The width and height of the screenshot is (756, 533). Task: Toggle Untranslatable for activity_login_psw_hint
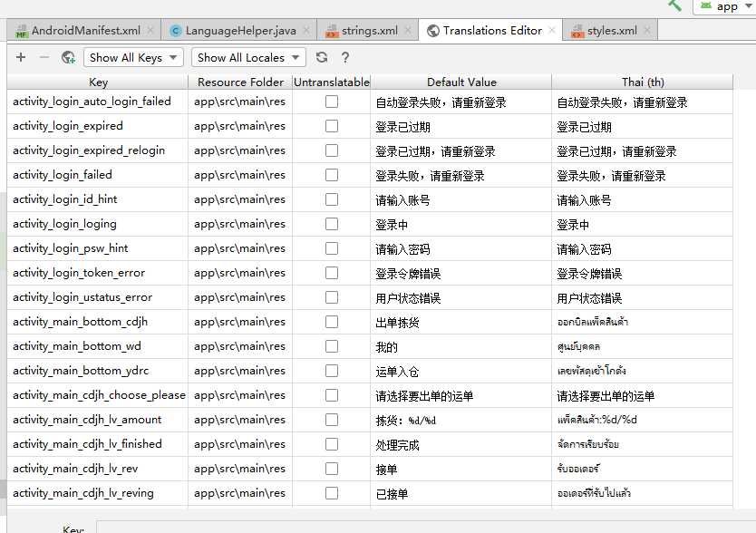332,248
